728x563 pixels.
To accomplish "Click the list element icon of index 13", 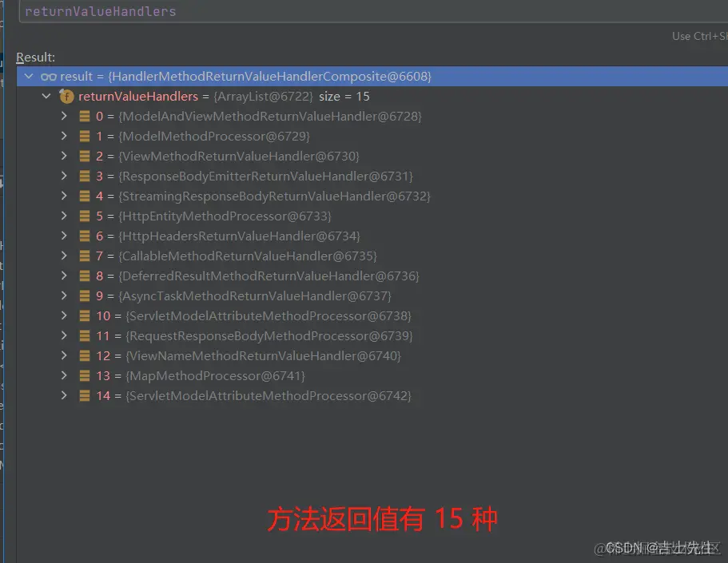I will point(85,375).
